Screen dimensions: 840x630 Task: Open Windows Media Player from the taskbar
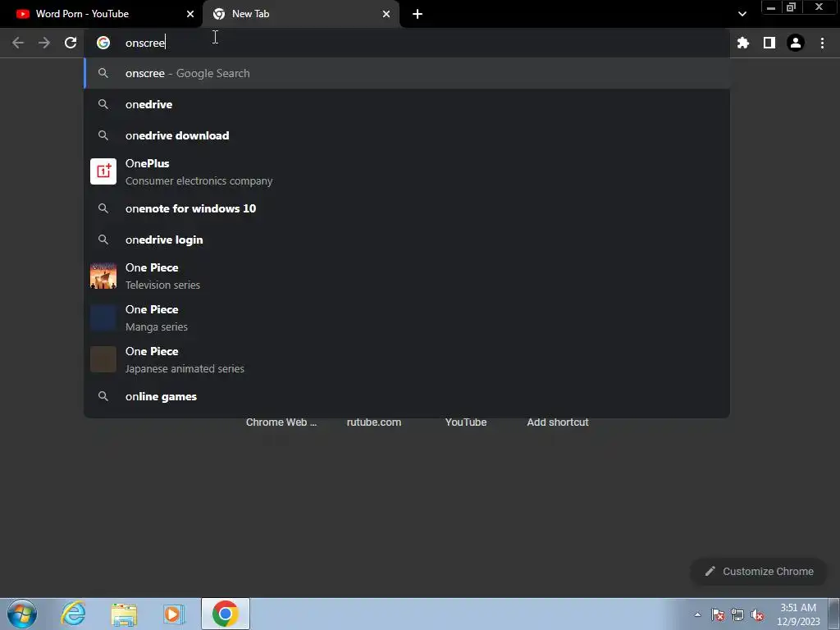pos(174,614)
